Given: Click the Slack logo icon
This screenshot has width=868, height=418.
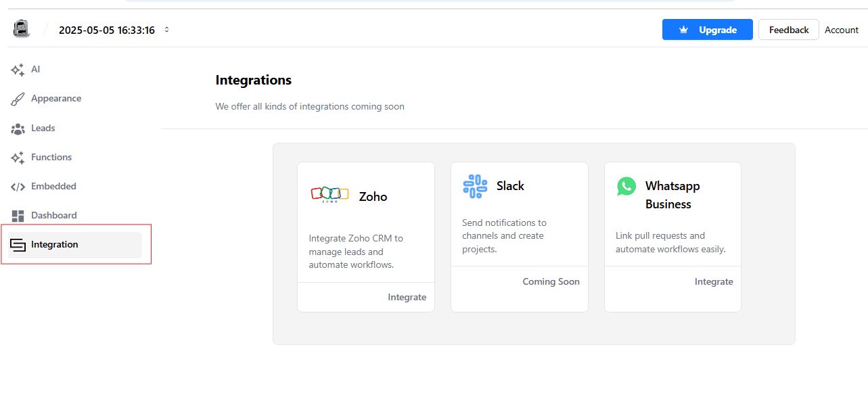Looking at the screenshot, I should pos(475,186).
